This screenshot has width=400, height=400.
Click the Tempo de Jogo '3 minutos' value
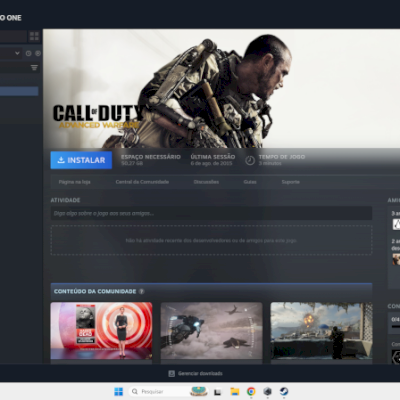pyautogui.click(x=270, y=163)
